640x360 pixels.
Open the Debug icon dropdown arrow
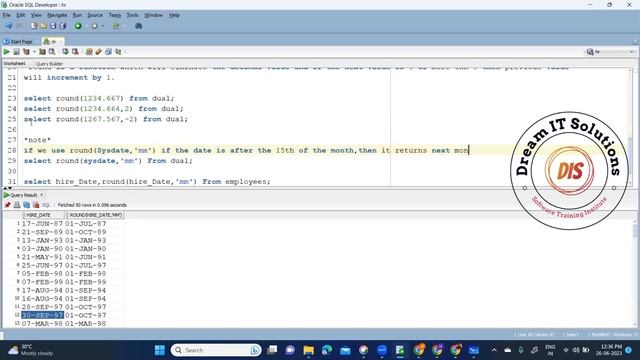(102, 26)
